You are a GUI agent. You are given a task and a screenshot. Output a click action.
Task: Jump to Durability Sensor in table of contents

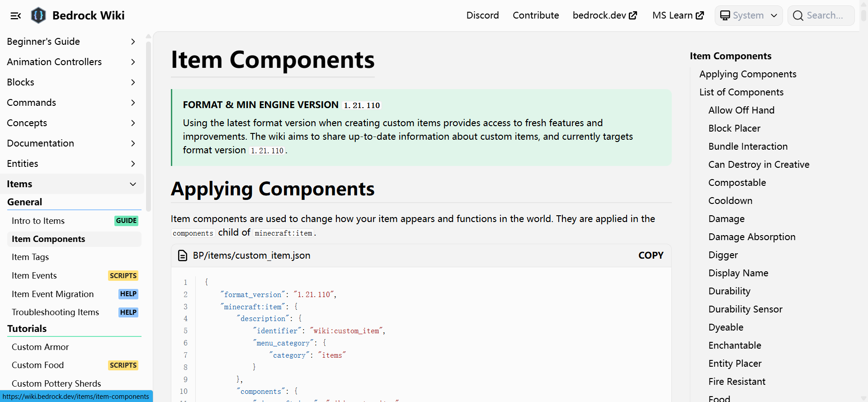(x=745, y=309)
